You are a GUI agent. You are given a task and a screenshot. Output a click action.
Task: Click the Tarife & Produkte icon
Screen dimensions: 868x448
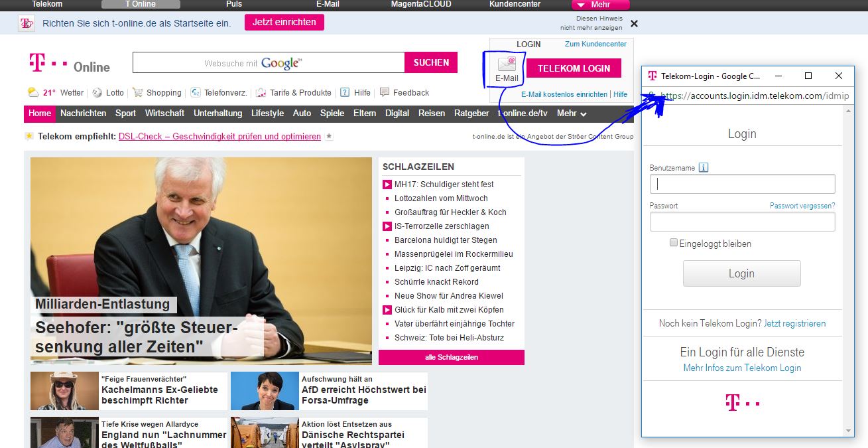[261, 93]
